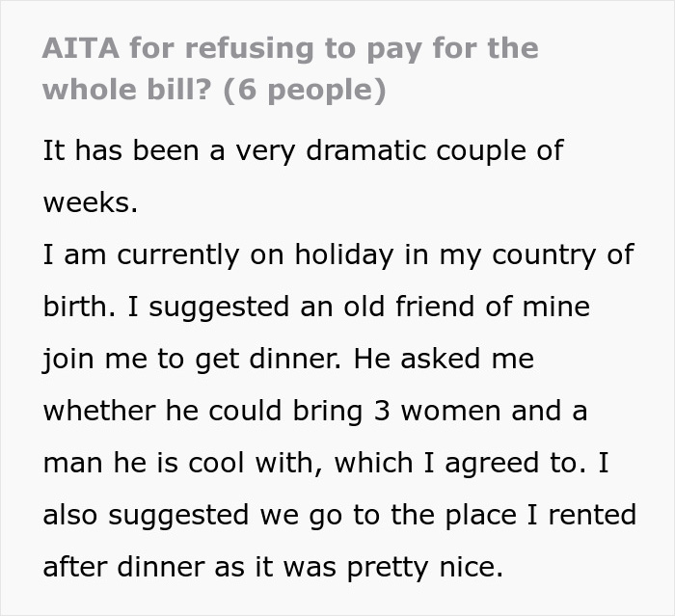Click the word "weeks."
Image resolution: width=675 pixels, height=616 pixels.
[91, 203]
